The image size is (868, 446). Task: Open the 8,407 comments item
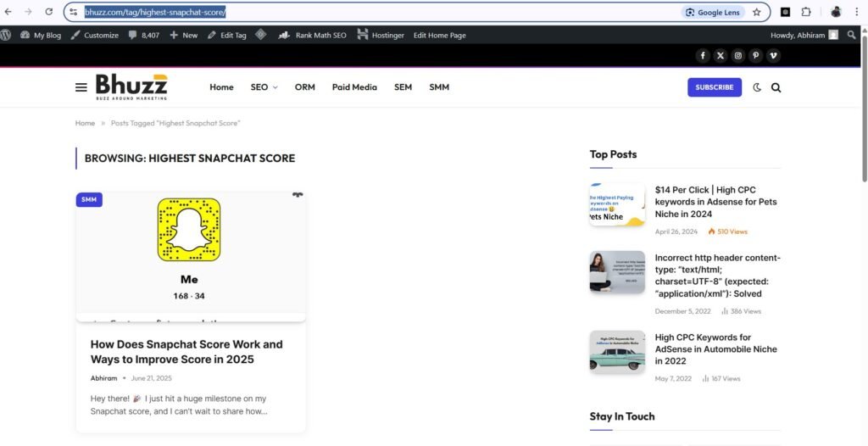point(144,35)
